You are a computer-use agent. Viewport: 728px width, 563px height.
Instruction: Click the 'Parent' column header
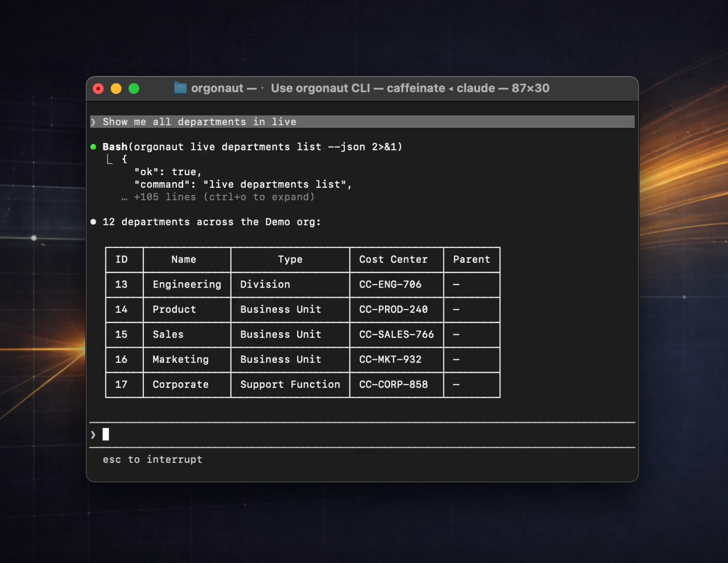click(472, 259)
